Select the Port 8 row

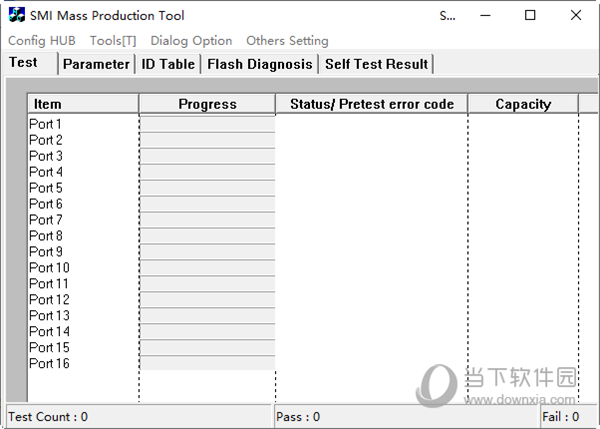pos(46,236)
